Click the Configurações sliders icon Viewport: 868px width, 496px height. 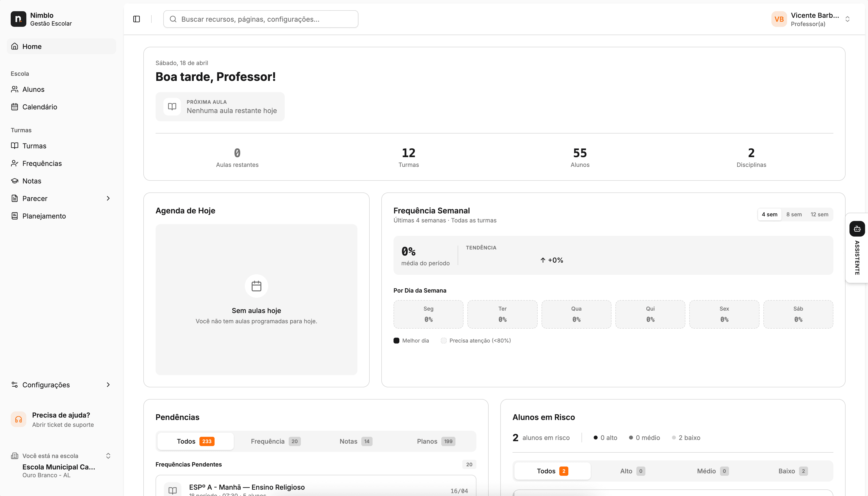click(x=15, y=385)
